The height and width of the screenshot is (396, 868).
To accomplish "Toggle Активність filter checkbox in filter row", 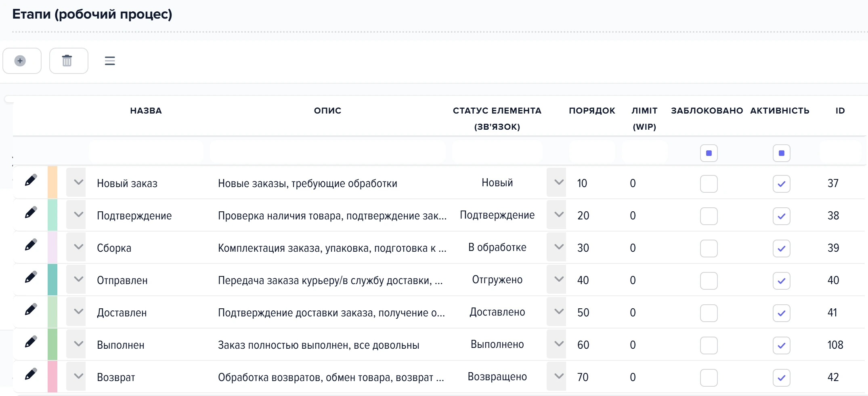I will point(781,153).
